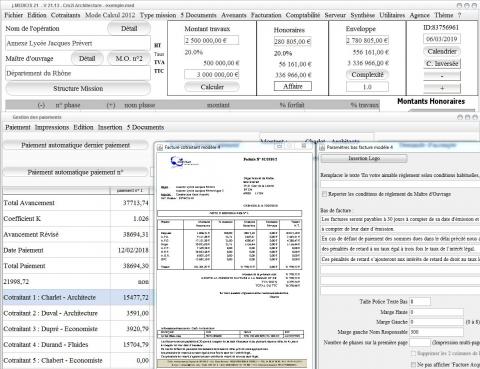Image resolution: width=480 pixels, height=369 pixels.
Task: Click Montant travaux HT field 2 500 000,00 €
Action: (212, 40)
